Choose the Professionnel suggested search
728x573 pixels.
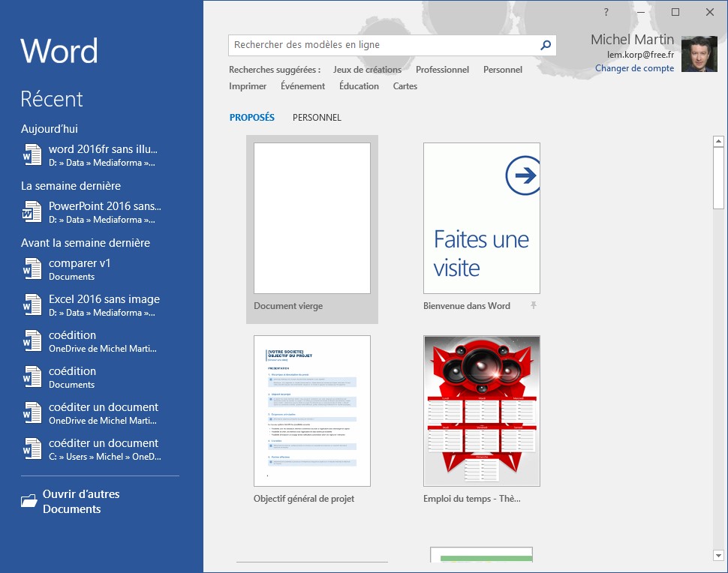[x=442, y=70]
